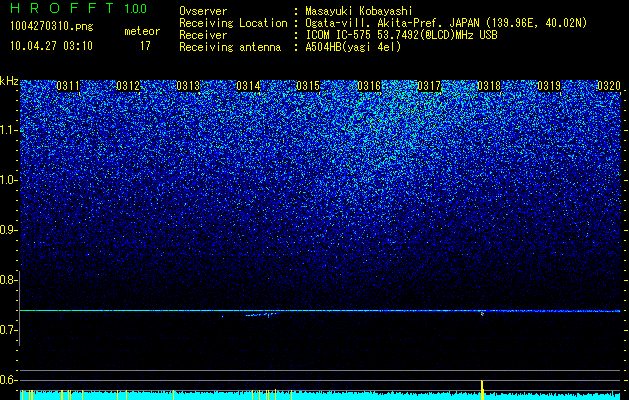Screen dimensions: 629x400
Task: Click the Ovserver field label
Action: pyautogui.click(x=203, y=11)
